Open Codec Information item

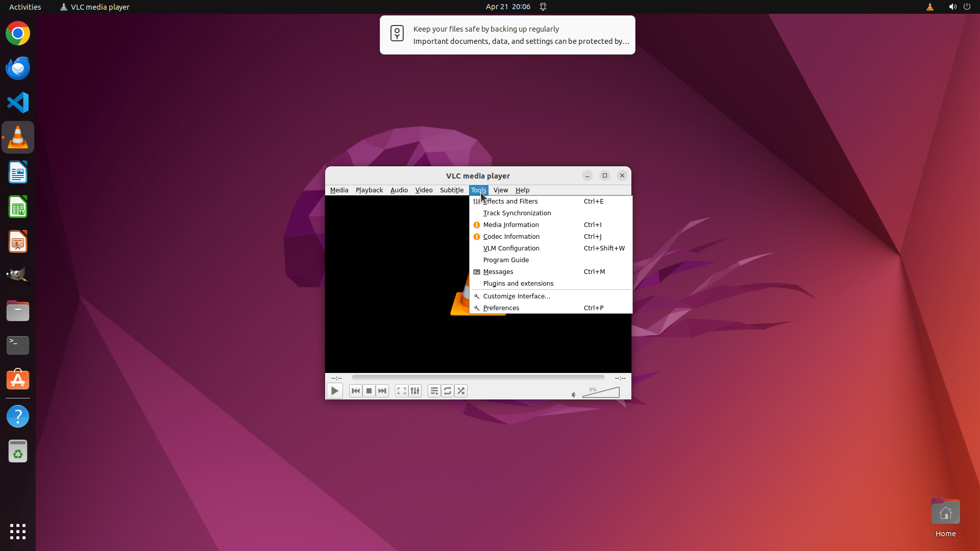[511, 236]
